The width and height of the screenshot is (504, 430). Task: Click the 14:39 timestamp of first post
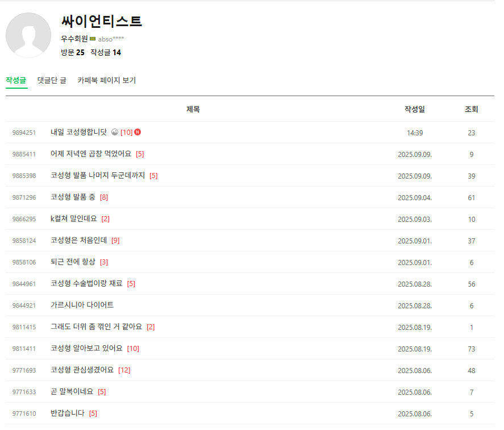(x=415, y=133)
